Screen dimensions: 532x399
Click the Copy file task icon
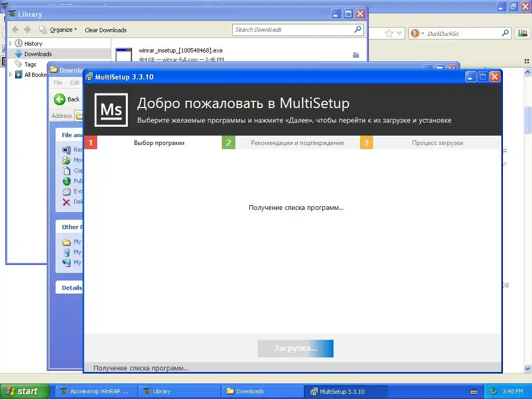(x=66, y=170)
